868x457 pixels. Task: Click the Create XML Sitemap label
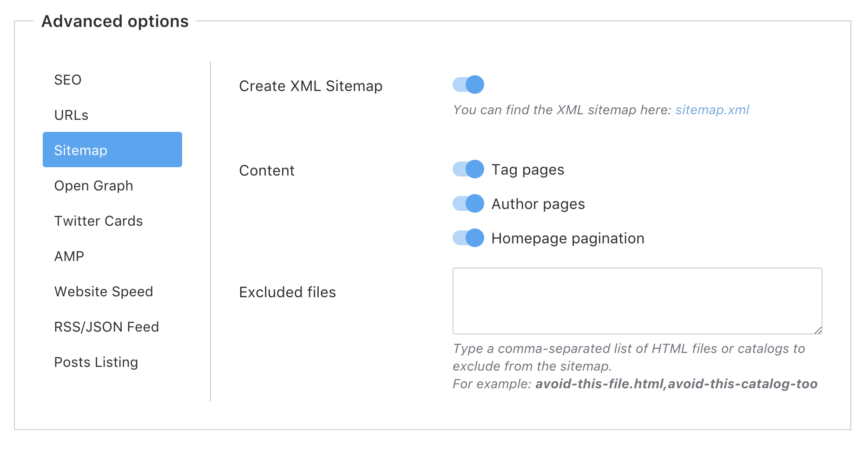(x=311, y=86)
